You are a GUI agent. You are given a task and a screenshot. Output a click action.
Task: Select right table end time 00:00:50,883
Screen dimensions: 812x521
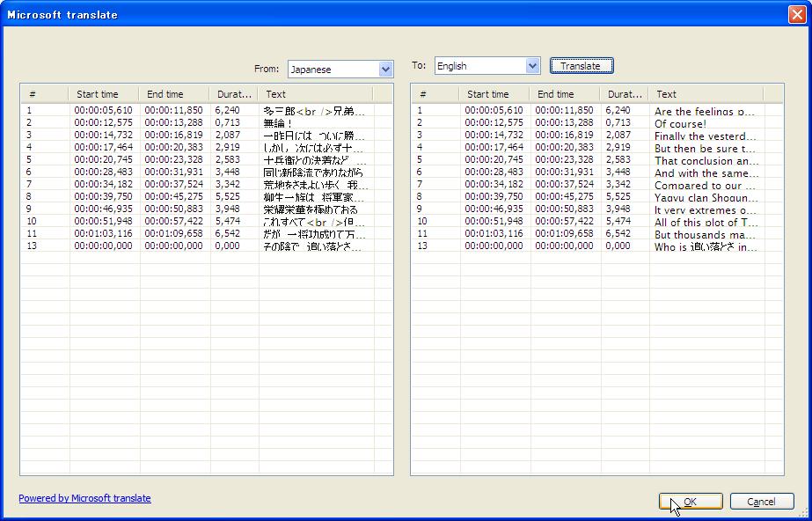[564, 209]
